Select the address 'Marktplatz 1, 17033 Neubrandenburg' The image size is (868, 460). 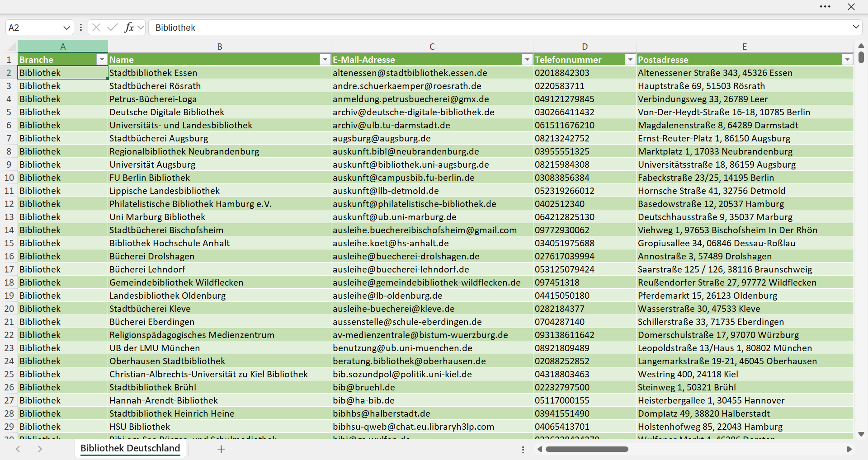[x=745, y=151]
